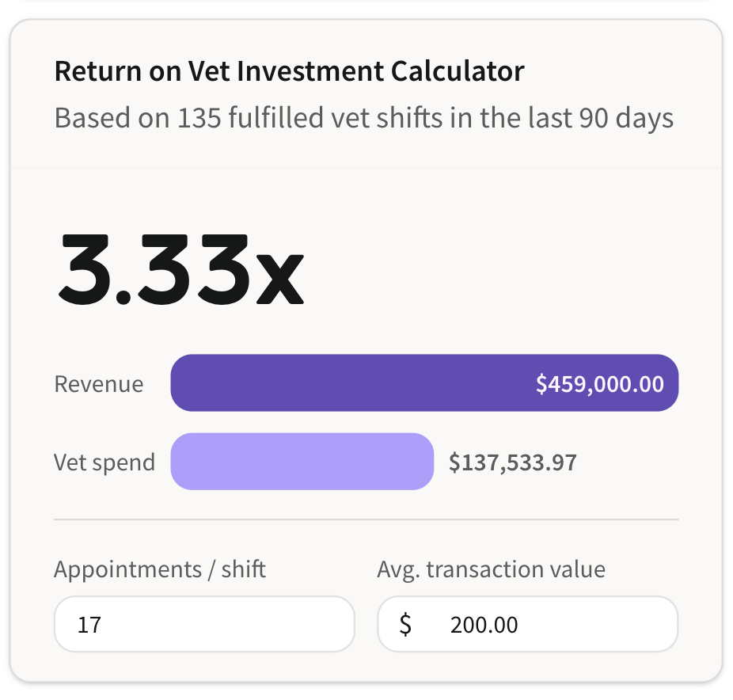
Task: Select the light purple Vet spend bar
Action: pos(302,462)
